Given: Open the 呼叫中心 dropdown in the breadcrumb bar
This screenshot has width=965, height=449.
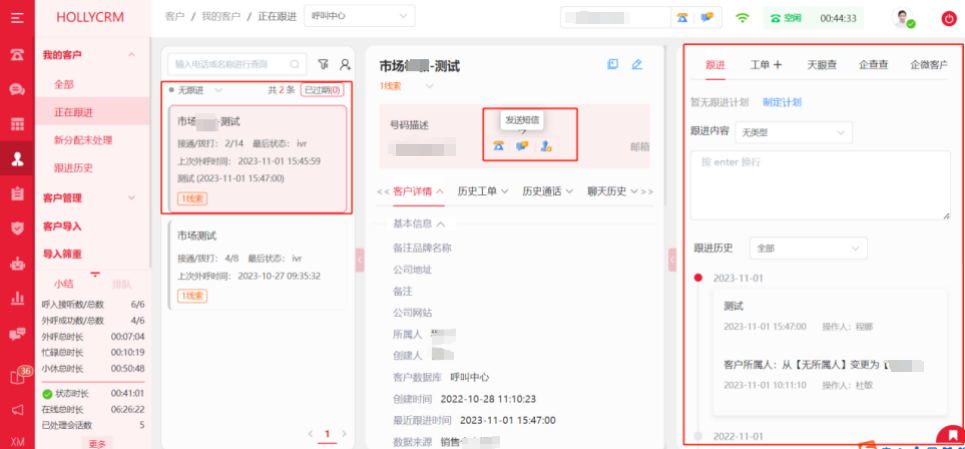Looking at the screenshot, I should [359, 16].
